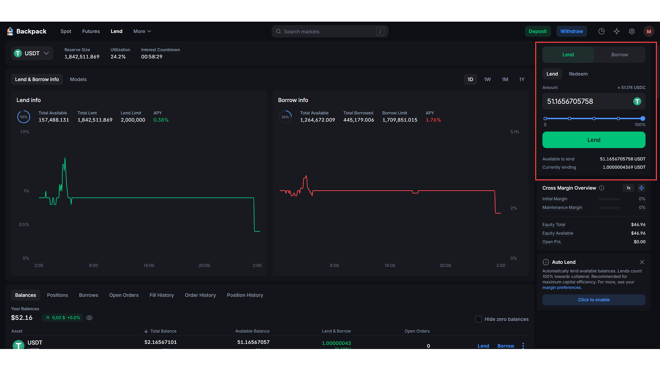Click the sparkle icon in top bar
This screenshot has width=660, height=371.
[x=616, y=32]
